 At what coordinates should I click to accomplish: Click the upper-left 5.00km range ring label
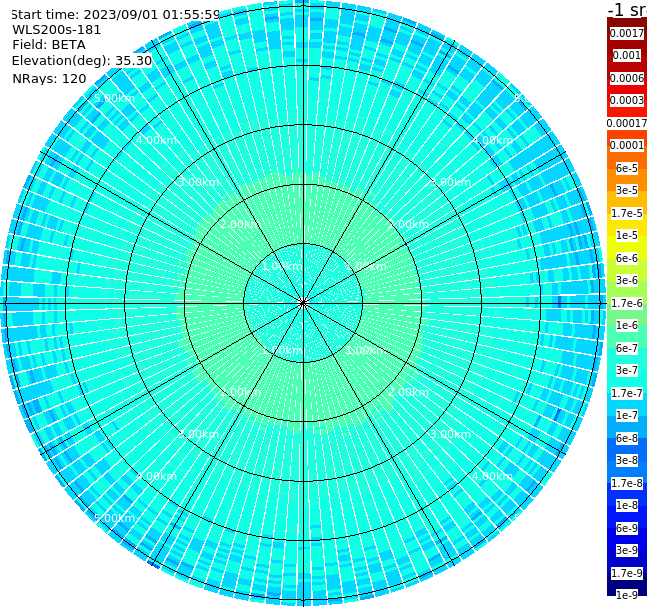(x=114, y=98)
